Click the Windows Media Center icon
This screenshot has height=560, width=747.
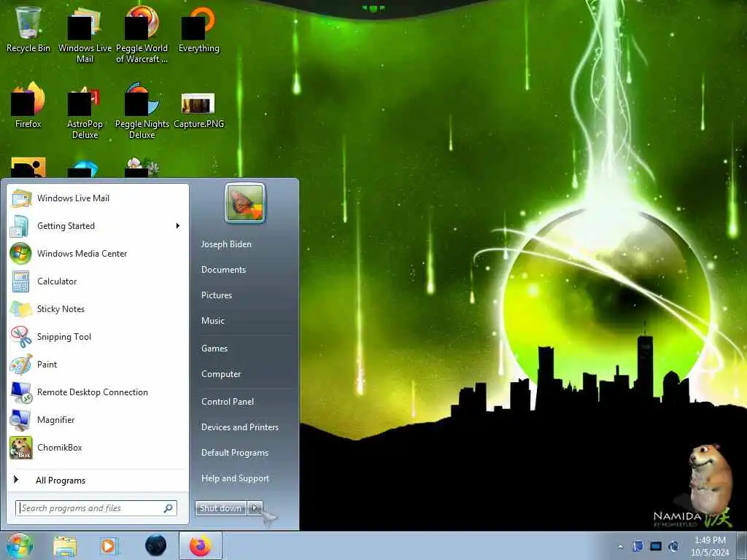pos(20,253)
